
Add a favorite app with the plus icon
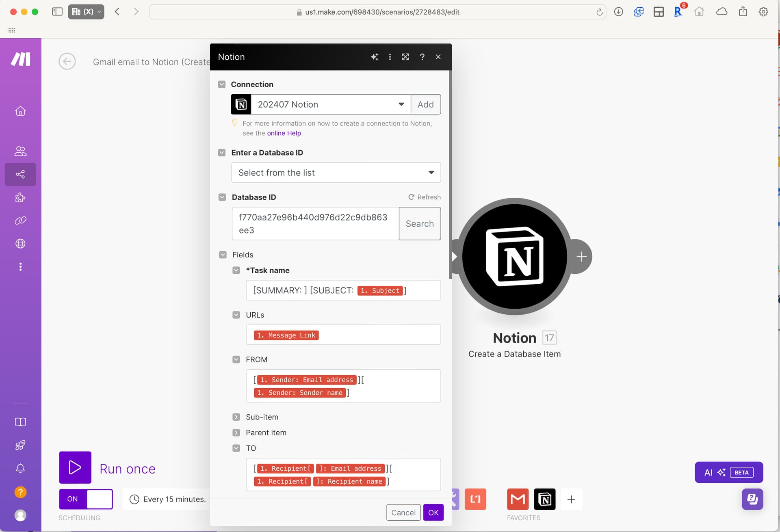coord(571,499)
